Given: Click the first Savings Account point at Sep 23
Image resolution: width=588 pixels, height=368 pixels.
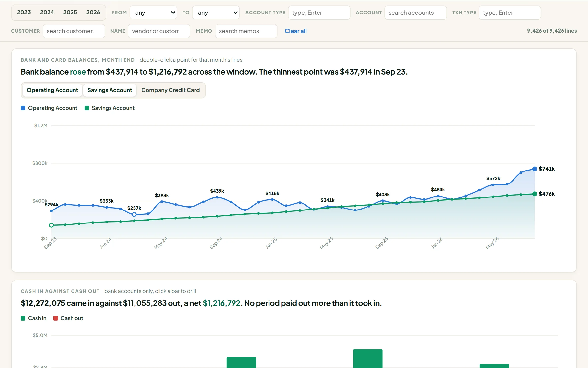Looking at the screenshot, I should [x=51, y=225].
